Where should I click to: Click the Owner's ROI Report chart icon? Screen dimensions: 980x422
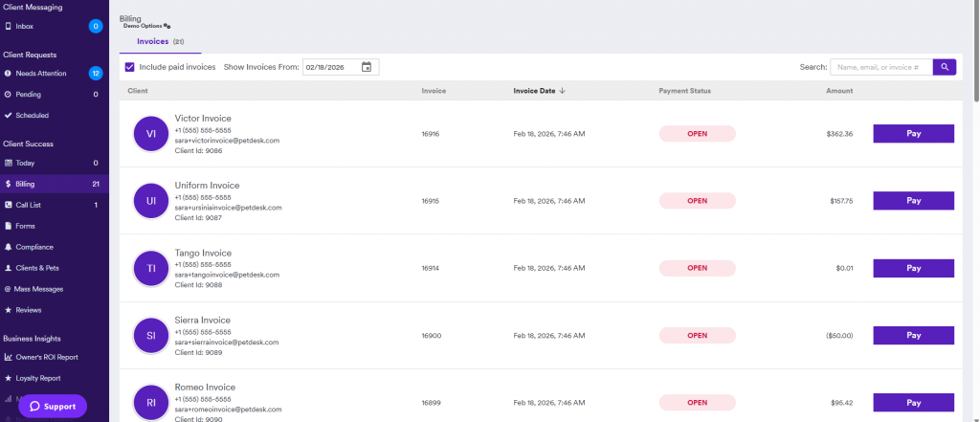click(9, 358)
